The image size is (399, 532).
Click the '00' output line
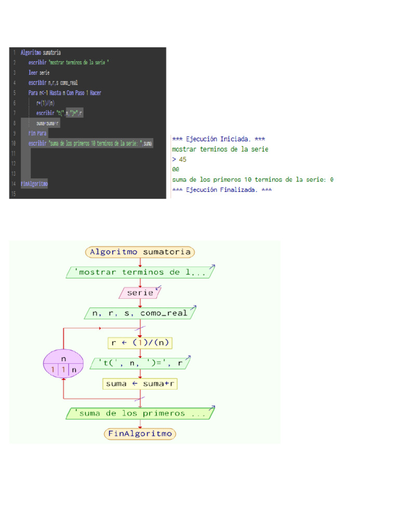176,169
